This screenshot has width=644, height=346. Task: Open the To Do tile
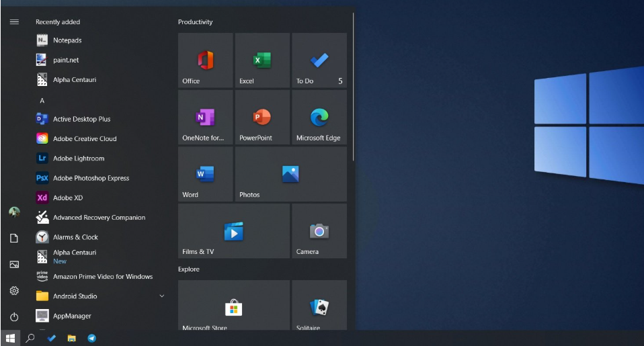(x=319, y=60)
